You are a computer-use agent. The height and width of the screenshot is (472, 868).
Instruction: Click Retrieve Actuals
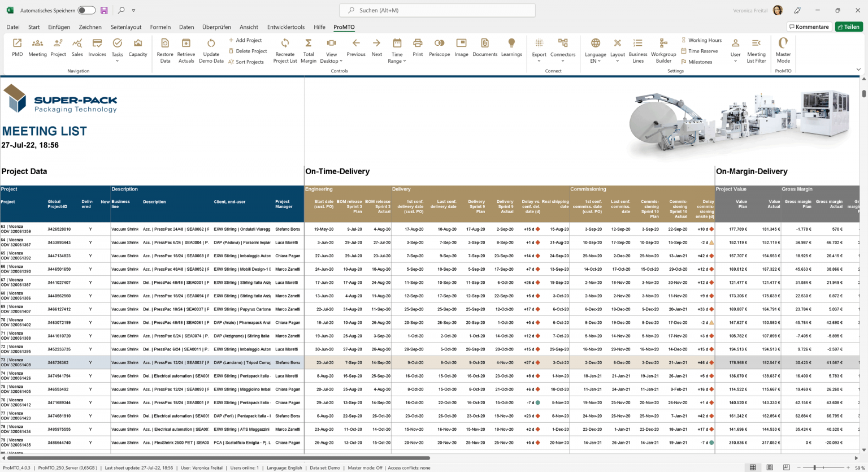point(186,48)
